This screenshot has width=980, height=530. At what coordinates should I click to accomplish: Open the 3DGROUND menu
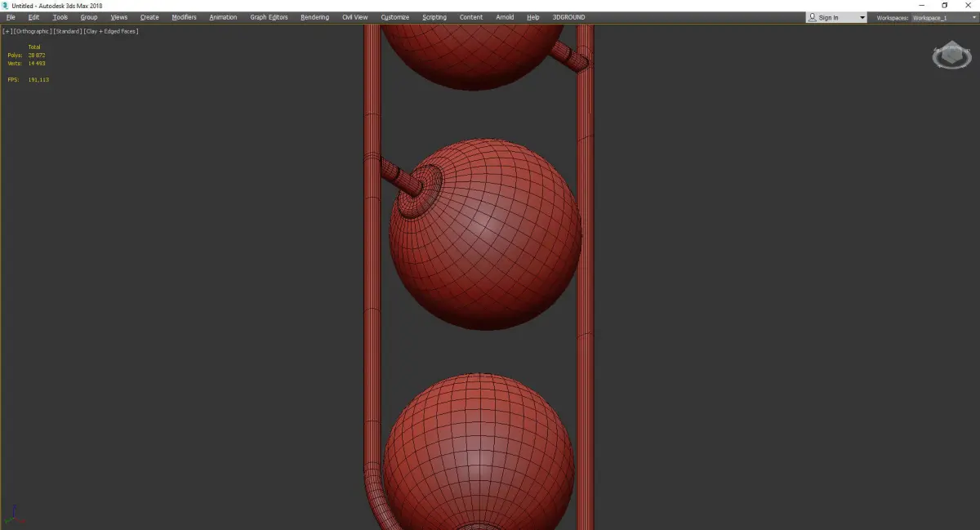(568, 17)
